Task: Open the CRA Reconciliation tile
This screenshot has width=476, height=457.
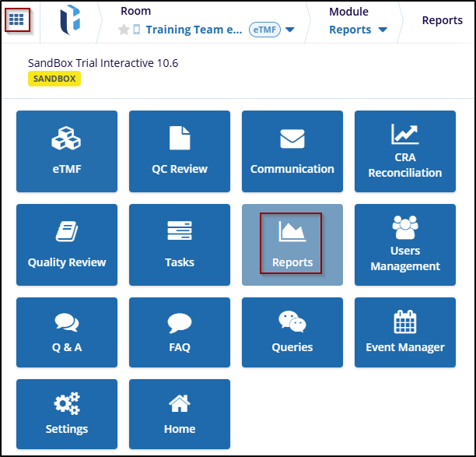Action: pyautogui.click(x=405, y=151)
